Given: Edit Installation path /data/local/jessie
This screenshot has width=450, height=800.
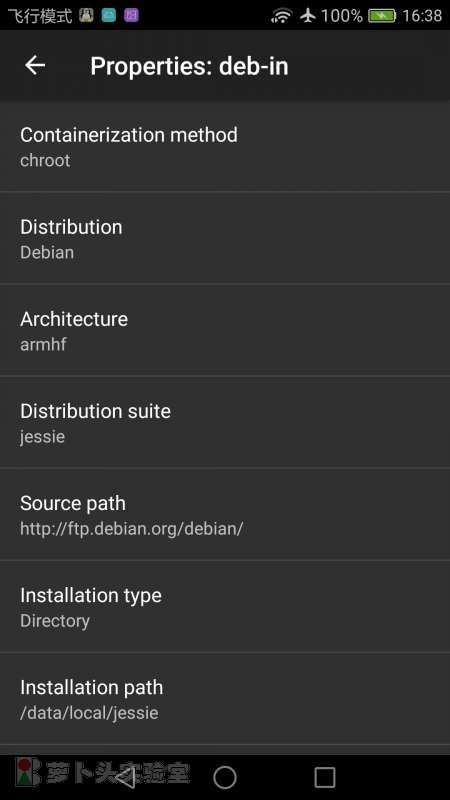Looking at the screenshot, I should (x=225, y=698).
